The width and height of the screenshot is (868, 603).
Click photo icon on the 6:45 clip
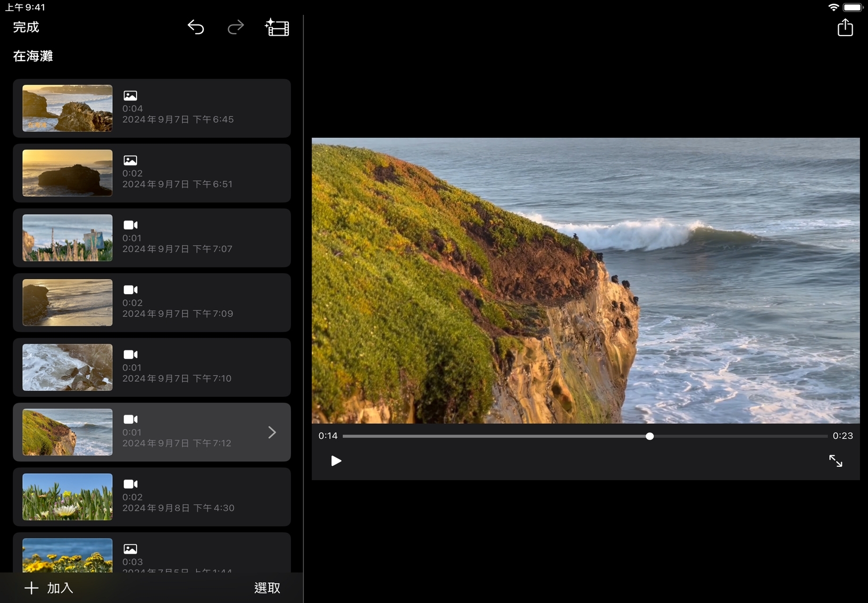pyautogui.click(x=130, y=96)
